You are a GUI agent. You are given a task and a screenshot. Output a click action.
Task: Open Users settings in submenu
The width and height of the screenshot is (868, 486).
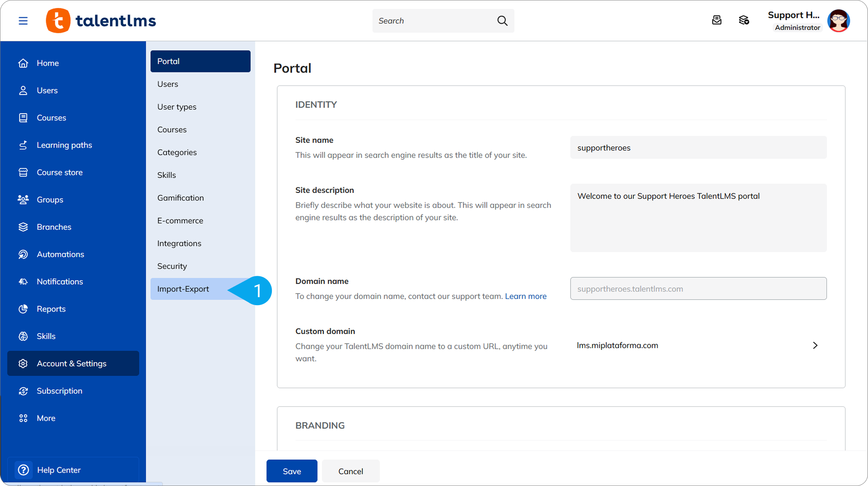coord(200,84)
